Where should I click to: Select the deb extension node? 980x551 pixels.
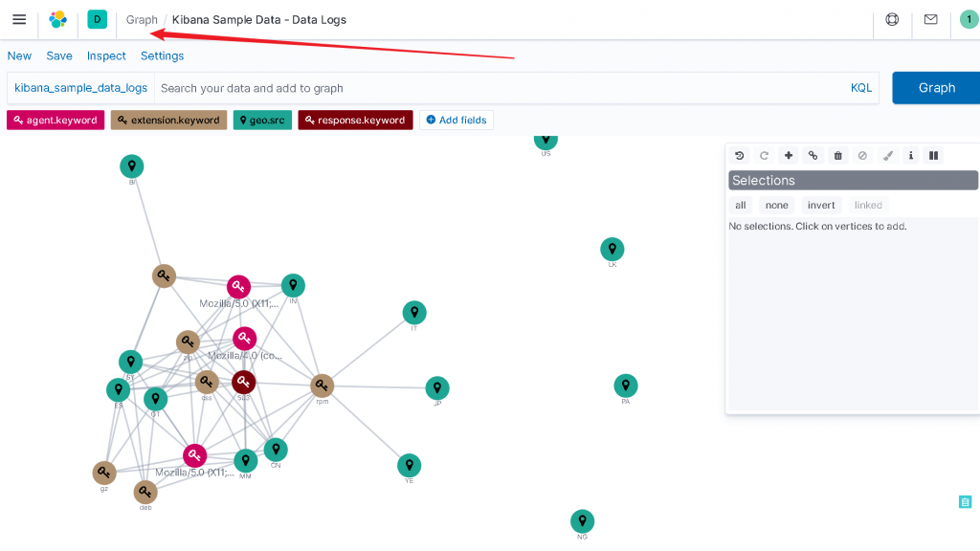click(145, 493)
